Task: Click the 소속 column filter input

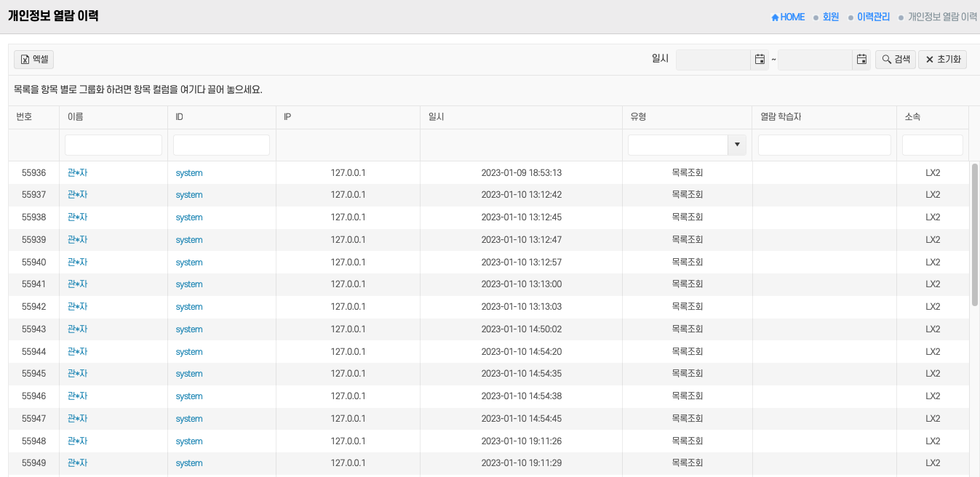Action: pos(932,145)
